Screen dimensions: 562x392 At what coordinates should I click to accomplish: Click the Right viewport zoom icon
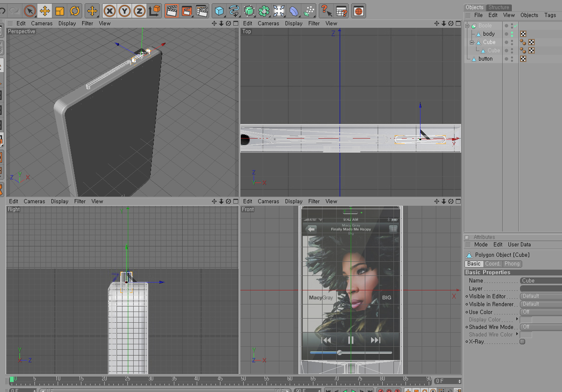(x=221, y=201)
